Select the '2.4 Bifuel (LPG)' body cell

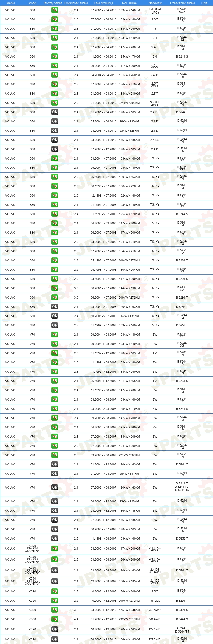point(155,11)
